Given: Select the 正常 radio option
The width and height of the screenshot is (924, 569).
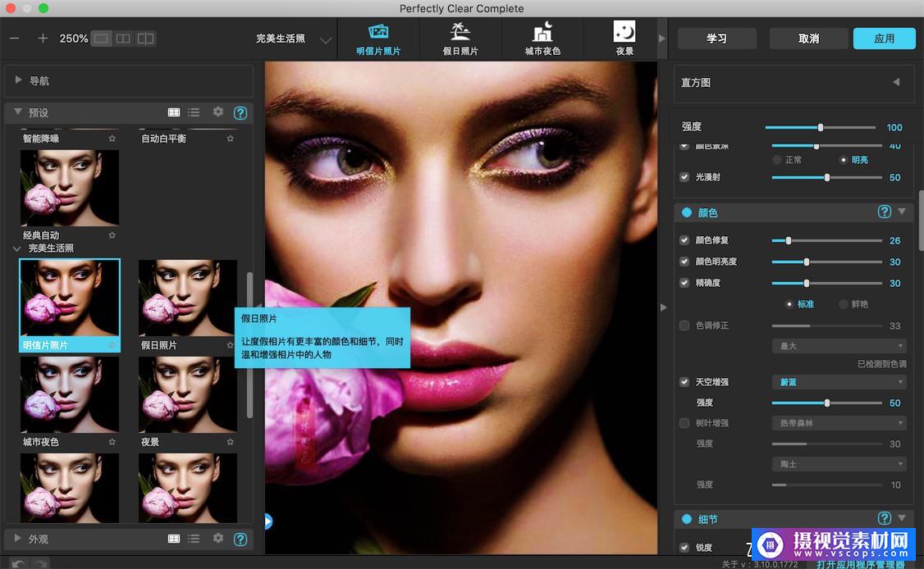Looking at the screenshot, I should point(776,160).
